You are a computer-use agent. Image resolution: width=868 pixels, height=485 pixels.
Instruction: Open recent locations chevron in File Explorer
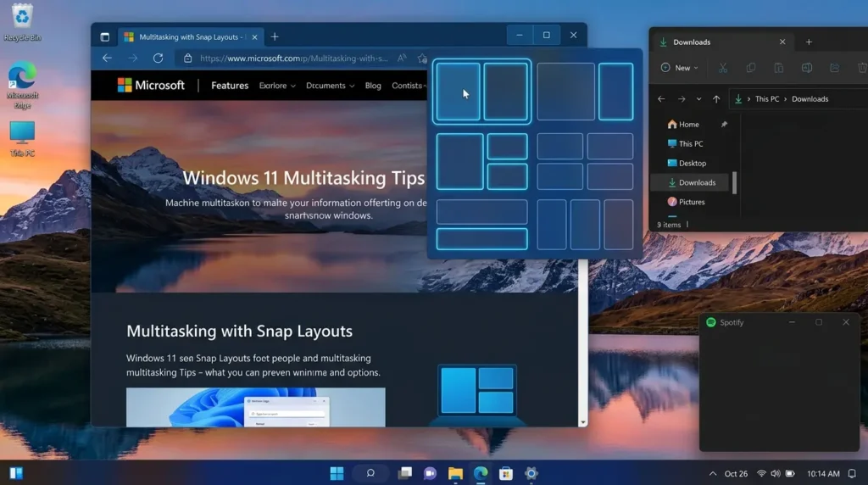(x=698, y=99)
